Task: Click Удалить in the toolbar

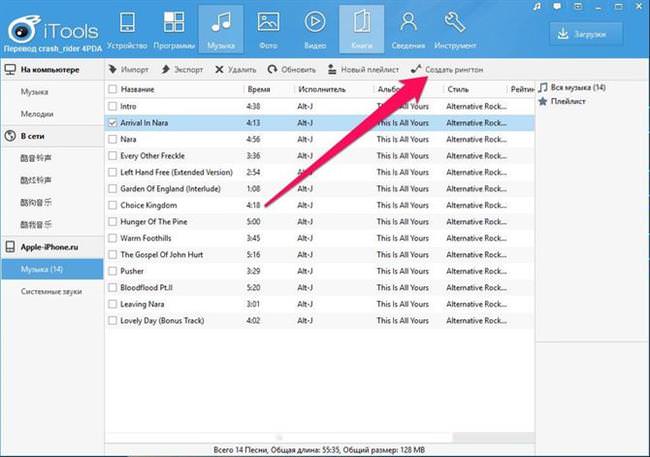Action: click(235, 70)
